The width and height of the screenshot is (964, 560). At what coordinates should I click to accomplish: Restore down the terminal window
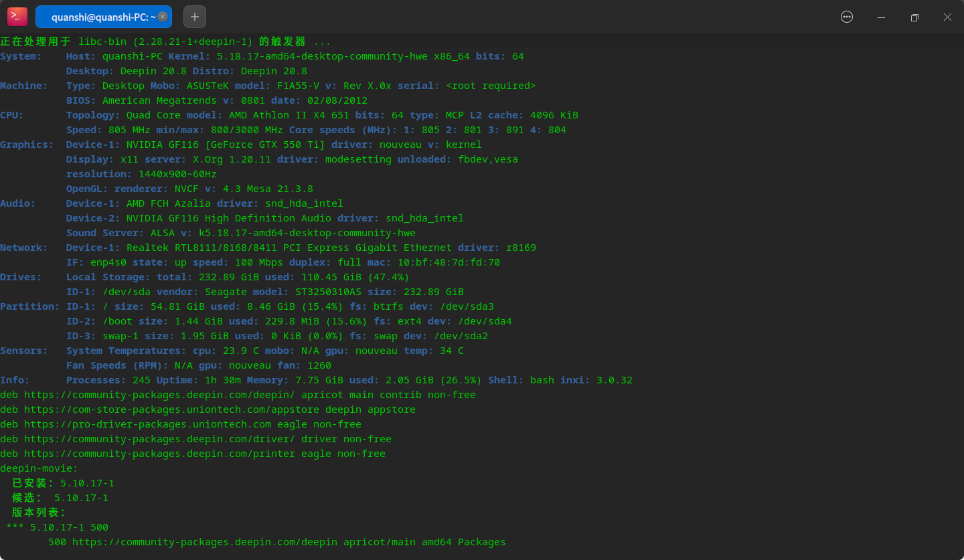[x=914, y=17]
